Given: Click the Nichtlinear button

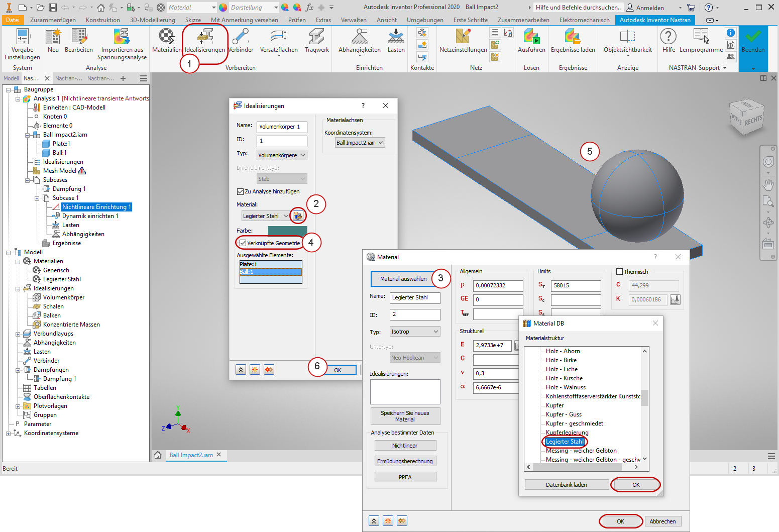Looking at the screenshot, I should coord(405,446).
